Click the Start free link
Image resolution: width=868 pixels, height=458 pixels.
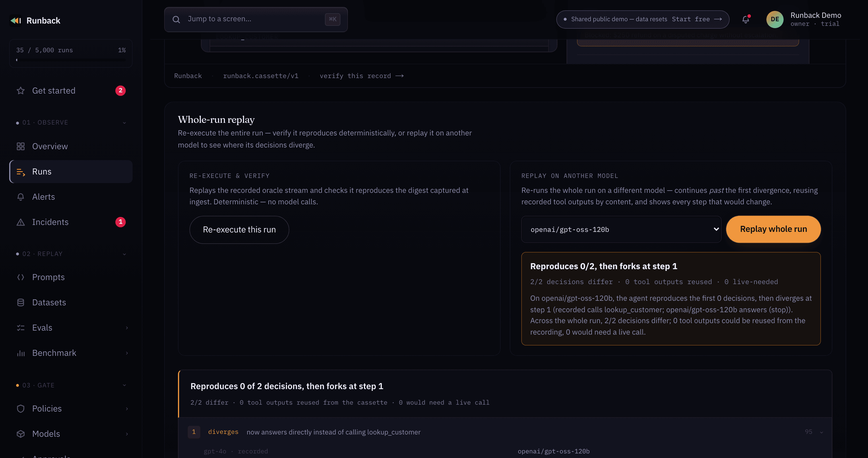696,19
